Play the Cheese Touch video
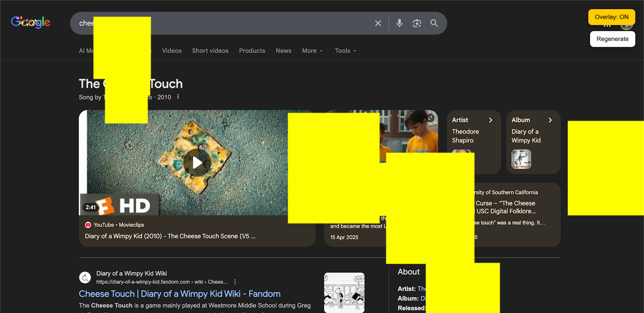This screenshot has width=644, height=313. tap(197, 163)
